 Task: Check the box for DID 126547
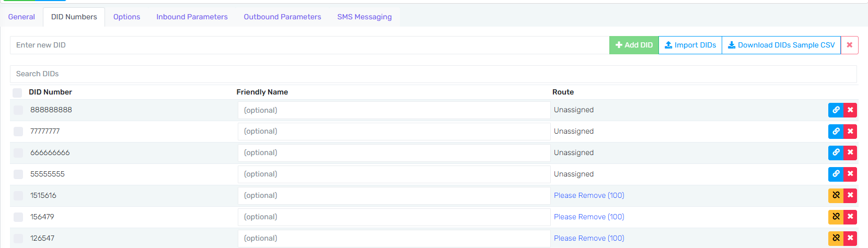[x=18, y=239]
